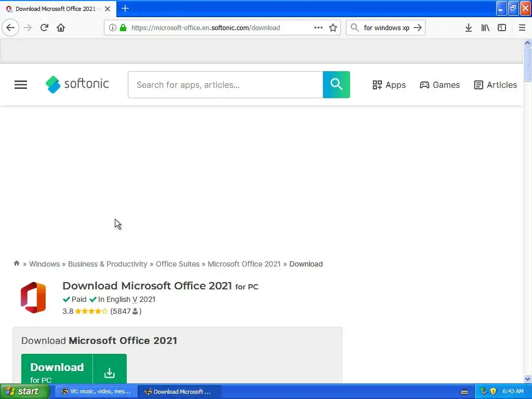Toggle the browser sidebar

pyautogui.click(x=502, y=28)
